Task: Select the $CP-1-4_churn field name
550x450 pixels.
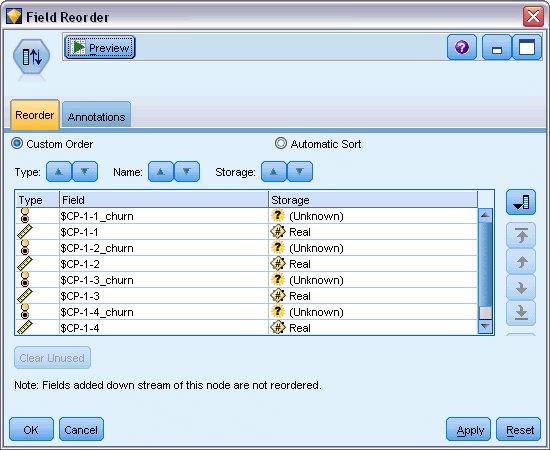Action: point(97,312)
